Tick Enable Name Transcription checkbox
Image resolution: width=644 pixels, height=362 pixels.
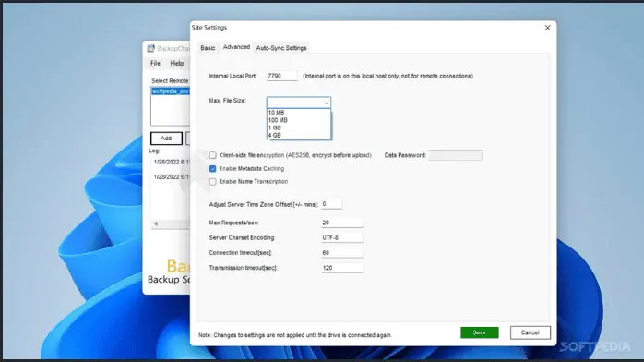(x=212, y=182)
